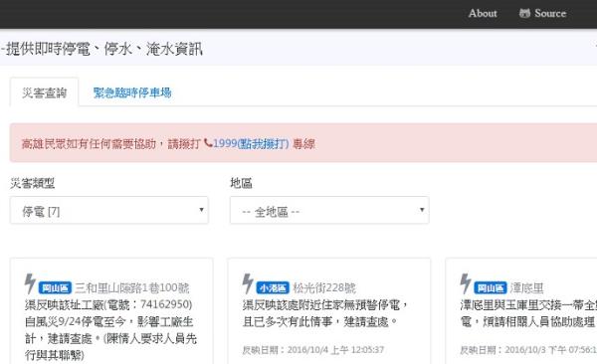Click the date 2016/10/4 上午 12:05:37
The height and width of the screenshot is (364, 597).
click(x=335, y=349)
